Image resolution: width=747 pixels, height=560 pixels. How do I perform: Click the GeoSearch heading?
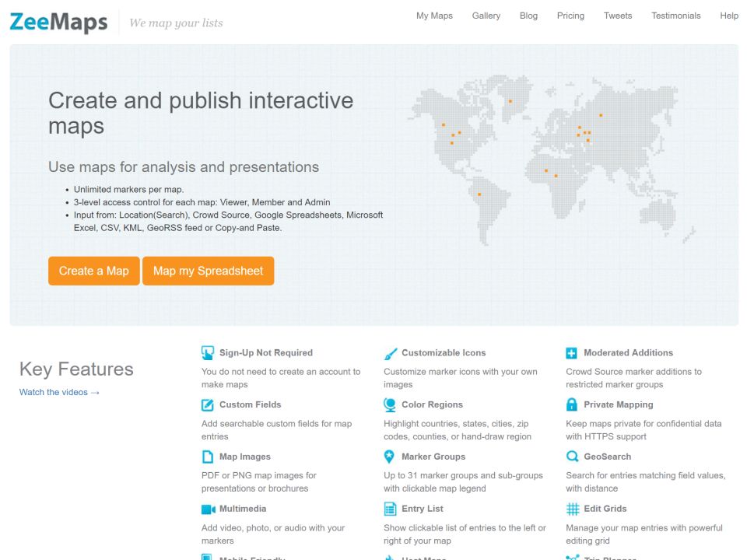click(608, 457)
